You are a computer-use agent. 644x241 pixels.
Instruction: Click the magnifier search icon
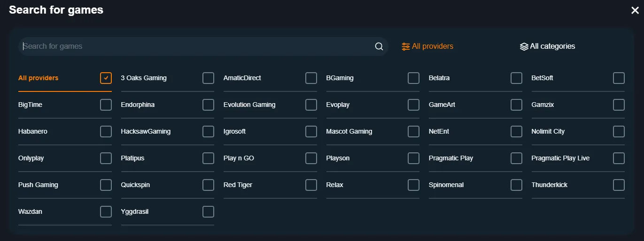coord(379,46)
